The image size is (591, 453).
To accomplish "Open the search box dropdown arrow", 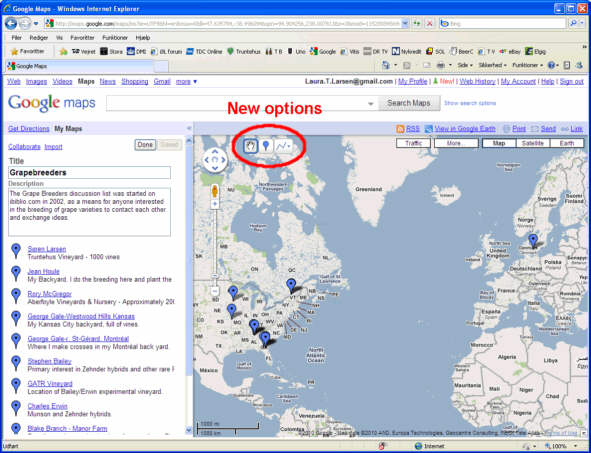I will click(x=371, y=103).
